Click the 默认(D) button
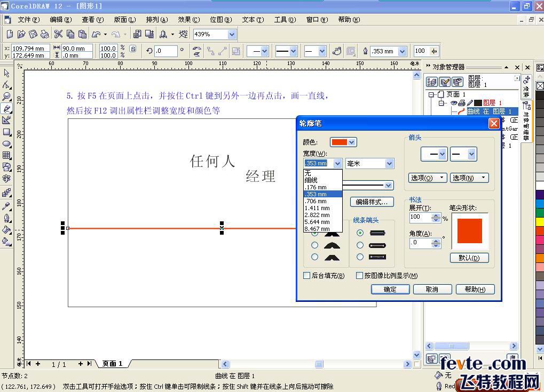This screenshot has height=392, width=544. (469, 258)
